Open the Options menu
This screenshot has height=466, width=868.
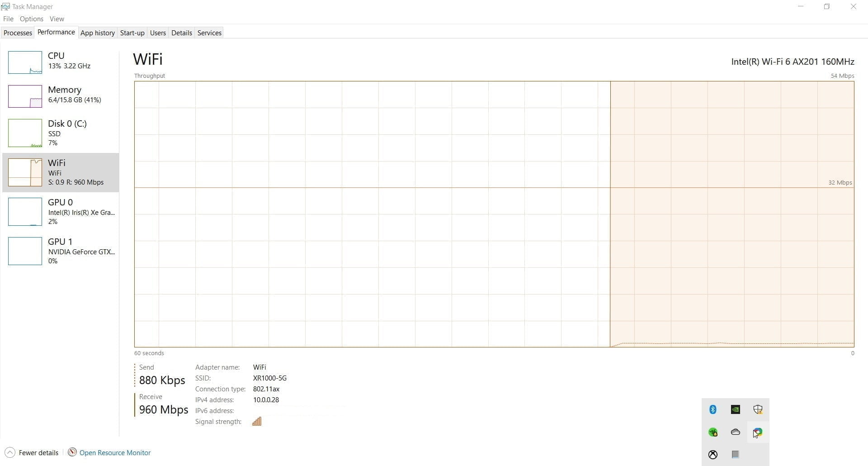[x=32, y=19]
